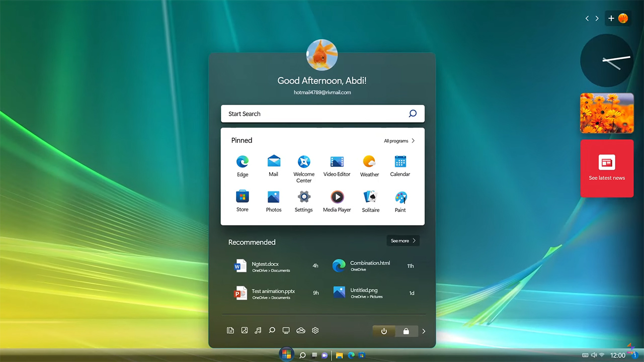Lock the PC with the padlock button
The height and width of the screenshot is (362, 644).
[x=406, y=331]
